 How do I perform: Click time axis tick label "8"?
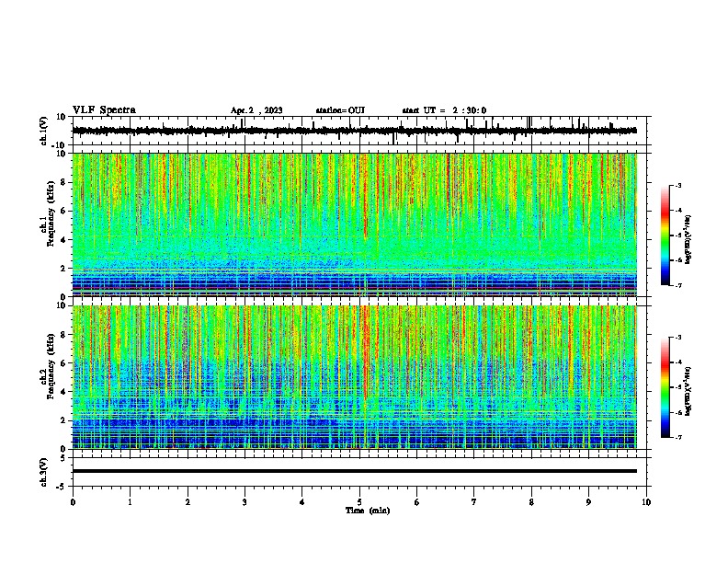(x=531, y=502)
